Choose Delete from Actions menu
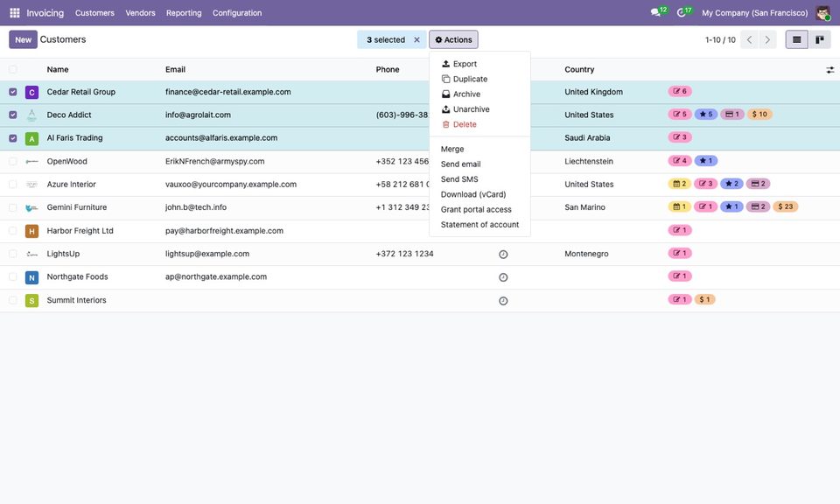840x504 pixels. point(479,124)
